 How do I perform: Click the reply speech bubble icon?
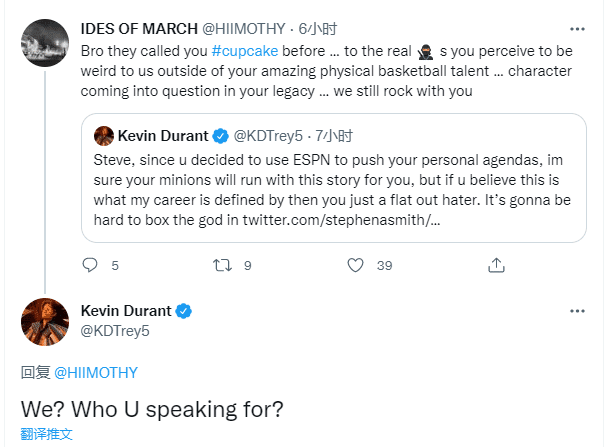pos(90,265)
